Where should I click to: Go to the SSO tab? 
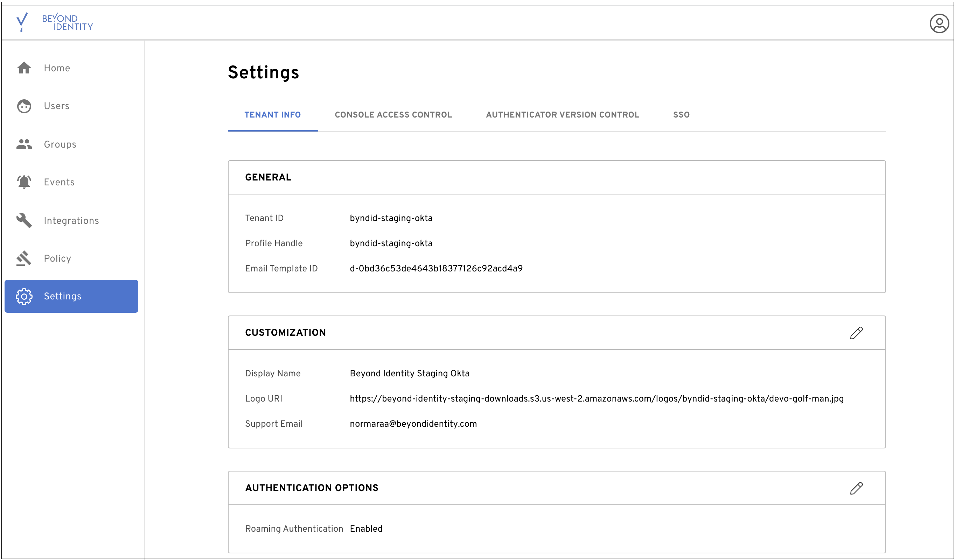[x=681, y=115]
